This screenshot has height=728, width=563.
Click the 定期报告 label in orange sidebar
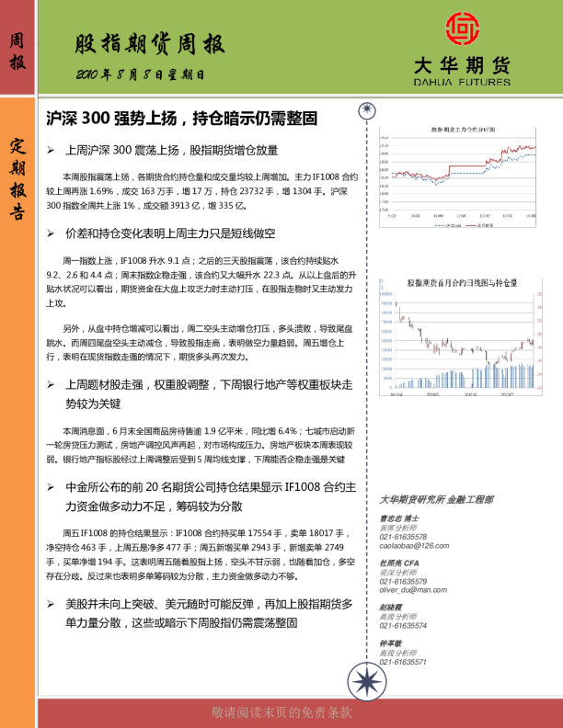click(x=17, y=179)
